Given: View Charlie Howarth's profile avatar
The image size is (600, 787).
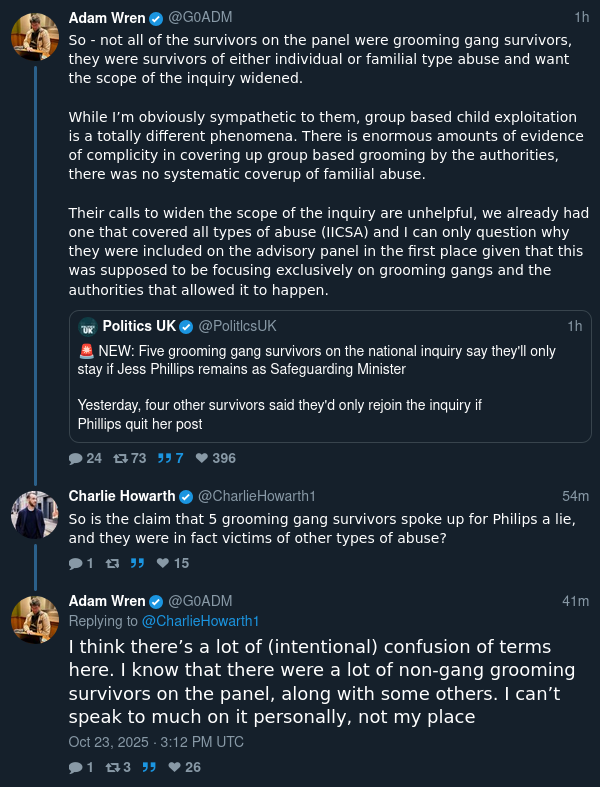Looking at the screenshot, I should point(35,515).
